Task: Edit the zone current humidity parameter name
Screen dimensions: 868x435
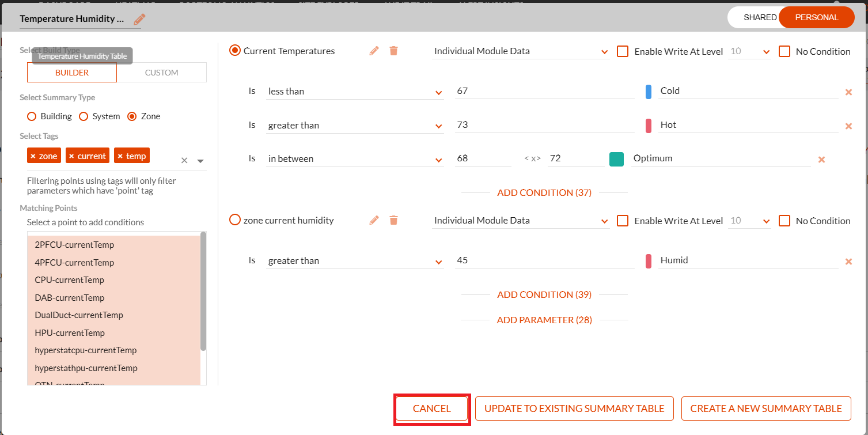Action: pyautogui.click(x=374, y=220)
